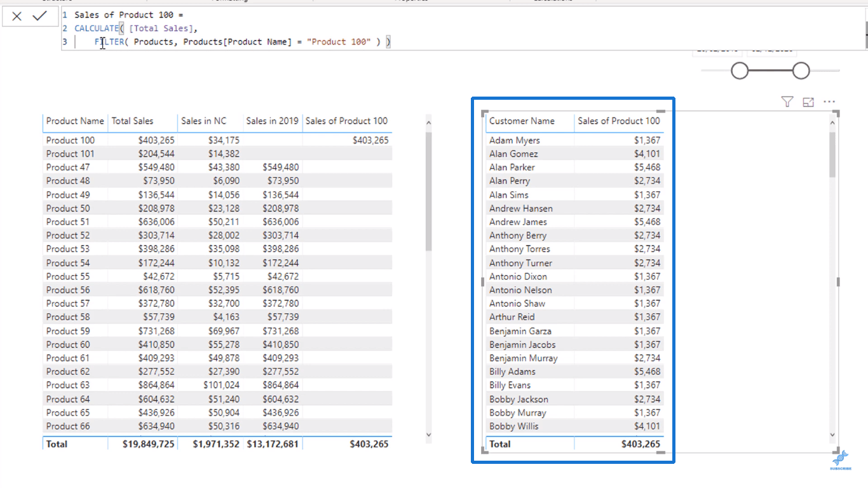
Task: Click the right handle of the date slider
Action: [801, 71]
